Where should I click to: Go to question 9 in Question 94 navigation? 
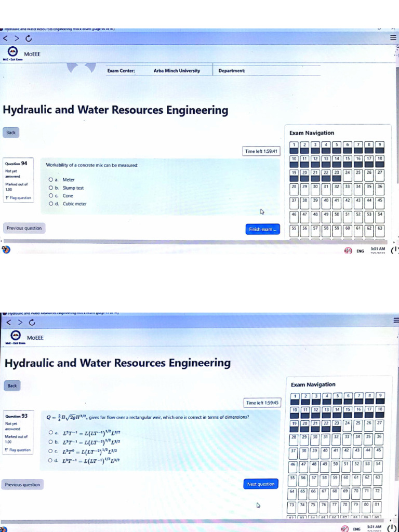click(x=380, y=148)
